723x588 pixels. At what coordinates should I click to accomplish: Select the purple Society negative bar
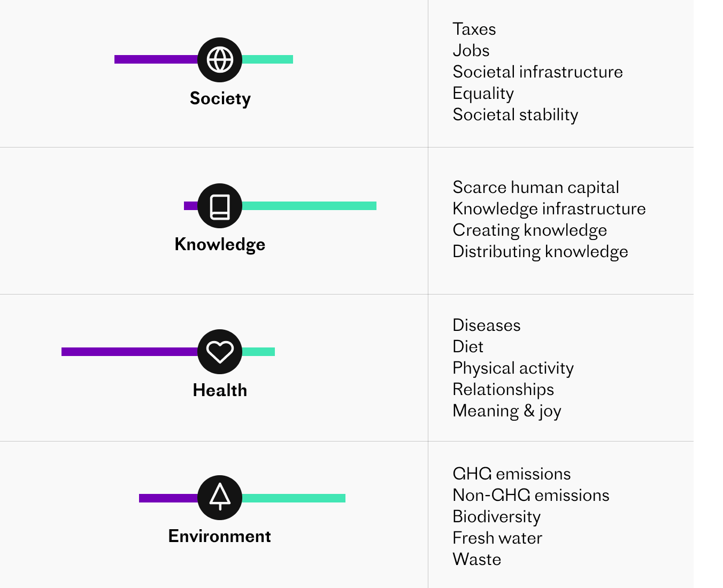(156, 59)
